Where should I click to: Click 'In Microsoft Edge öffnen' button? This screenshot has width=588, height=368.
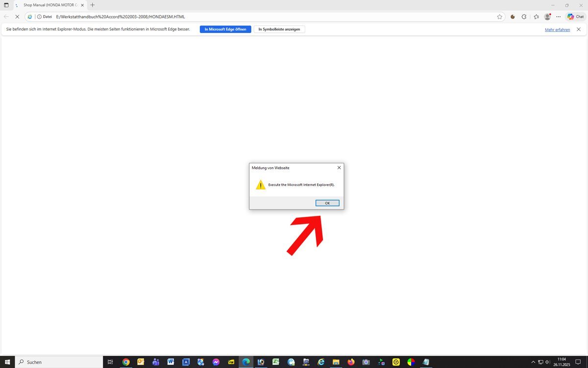click(x=225, y=29)
